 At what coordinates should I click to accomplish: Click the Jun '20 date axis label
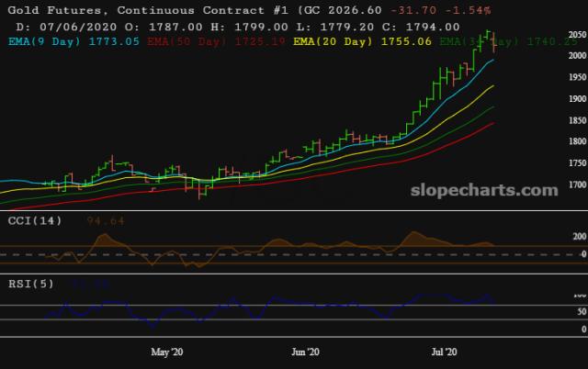point(305,352)
